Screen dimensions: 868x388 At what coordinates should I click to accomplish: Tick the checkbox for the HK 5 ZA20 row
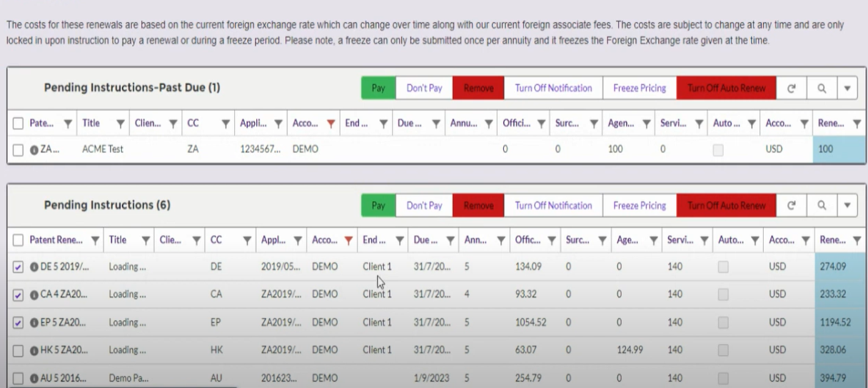pos(18,350)
